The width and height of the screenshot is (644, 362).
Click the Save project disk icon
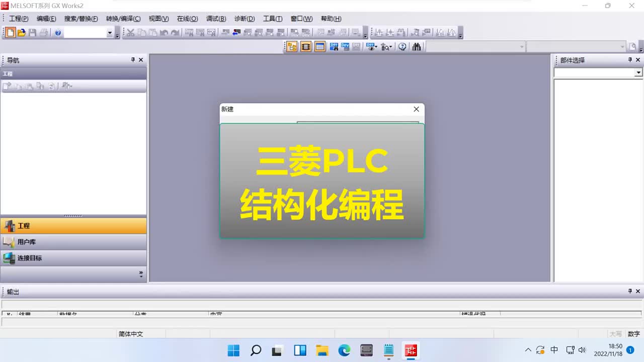(x=33, y=33)
